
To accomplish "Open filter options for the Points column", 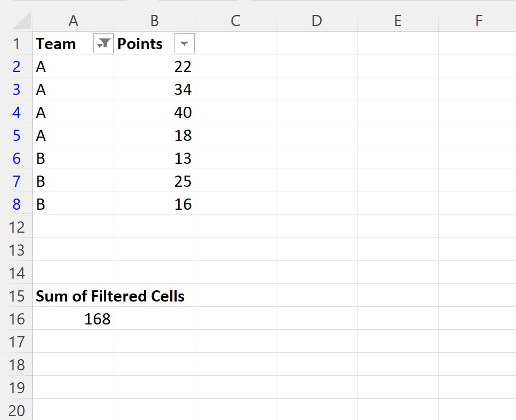I will pyautogui.click(x=184, y=43).
